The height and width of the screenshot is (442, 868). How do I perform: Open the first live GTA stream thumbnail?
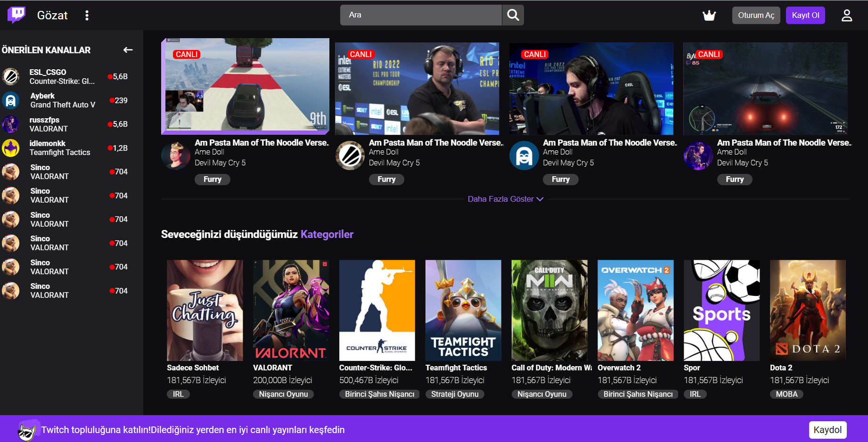[246, 87]
